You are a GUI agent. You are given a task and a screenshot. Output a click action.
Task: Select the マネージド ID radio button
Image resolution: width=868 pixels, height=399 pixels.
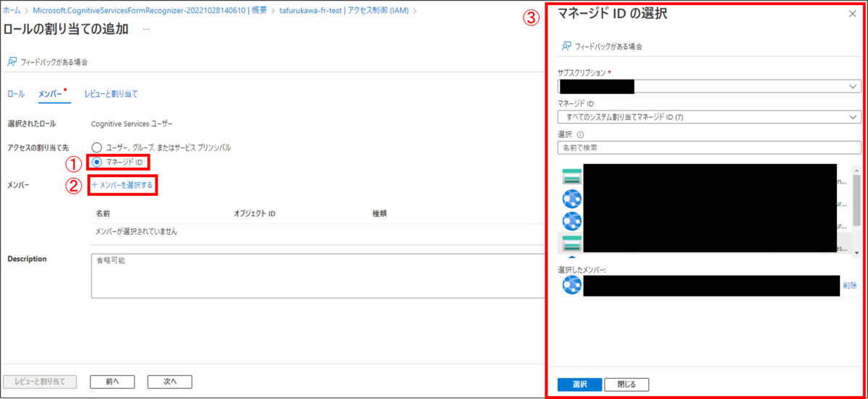(x=97, y=162)
